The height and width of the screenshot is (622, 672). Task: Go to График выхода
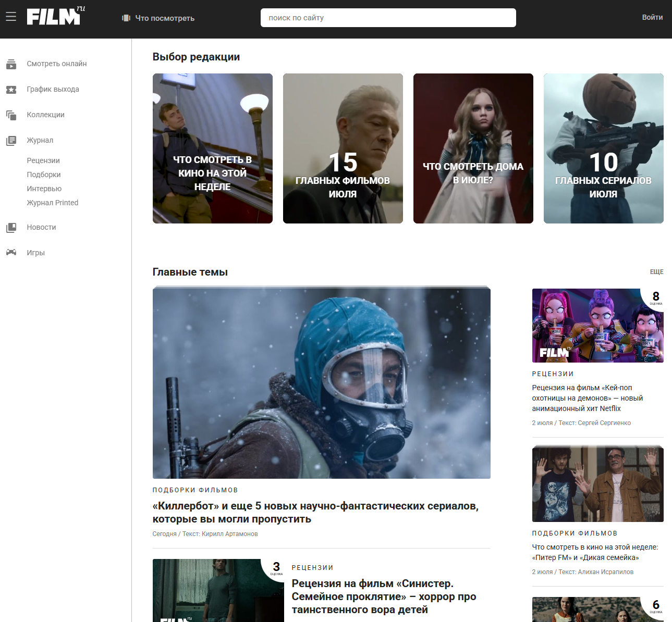pyautogui.click(x=53, y=89)
